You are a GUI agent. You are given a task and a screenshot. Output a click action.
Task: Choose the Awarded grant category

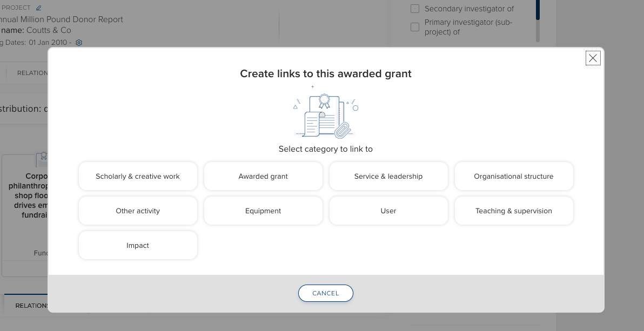coord(263,176)
